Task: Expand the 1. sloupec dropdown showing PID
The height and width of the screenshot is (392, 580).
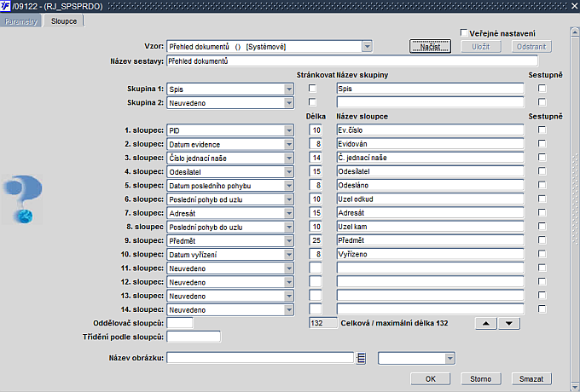Action: click(289, 130)
